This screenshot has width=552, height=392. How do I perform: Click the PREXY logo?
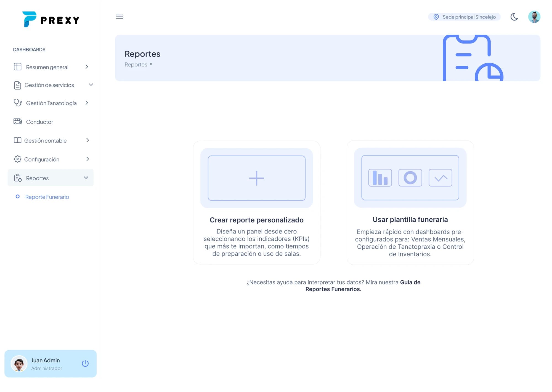[x=51, y=20]
